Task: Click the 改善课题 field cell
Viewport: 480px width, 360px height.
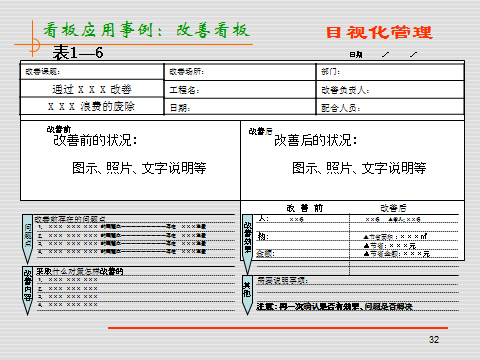Action: [92, 72]
